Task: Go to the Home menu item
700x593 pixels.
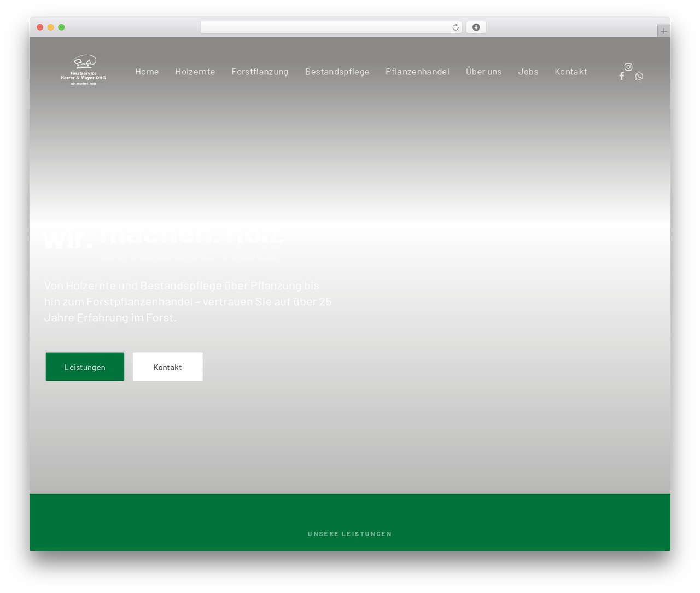Action: (147, 72)
